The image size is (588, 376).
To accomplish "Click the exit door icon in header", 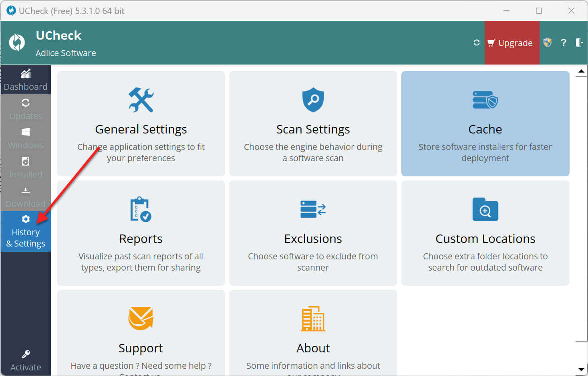I will tap(579, 42).
